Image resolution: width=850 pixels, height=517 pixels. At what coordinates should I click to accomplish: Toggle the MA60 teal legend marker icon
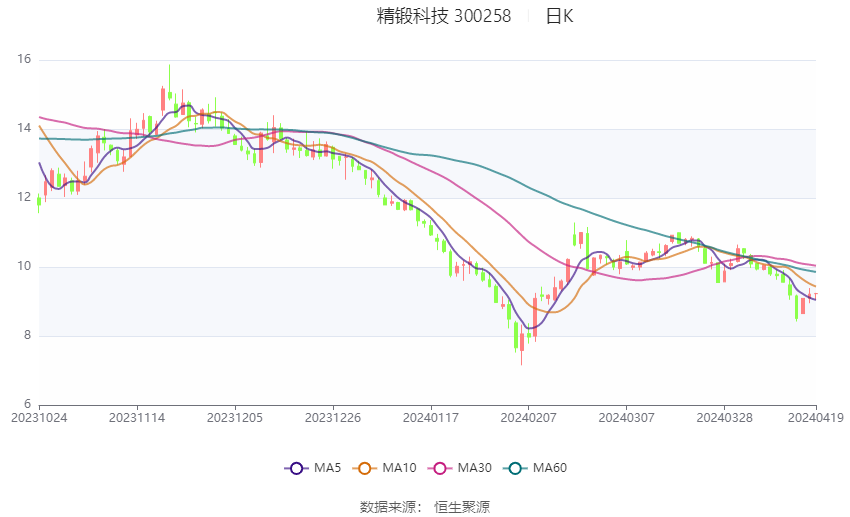click(512, 467)
